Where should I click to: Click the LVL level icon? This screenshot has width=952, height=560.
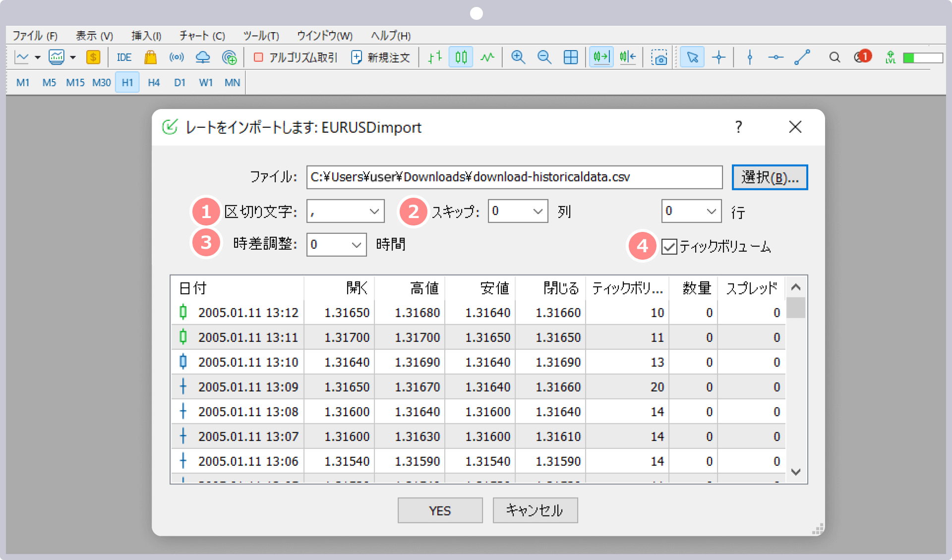click(891, 57)
